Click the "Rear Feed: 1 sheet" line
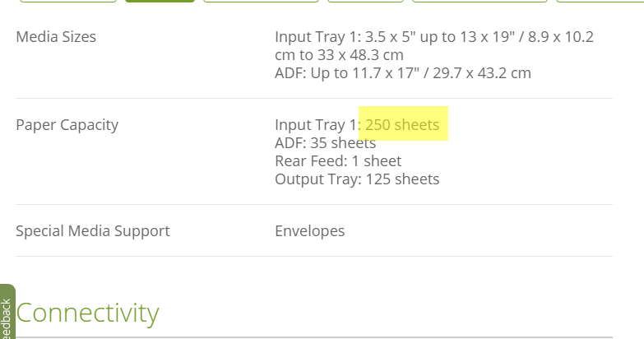The height and width of the screenshot is (339, 644). 338,160
